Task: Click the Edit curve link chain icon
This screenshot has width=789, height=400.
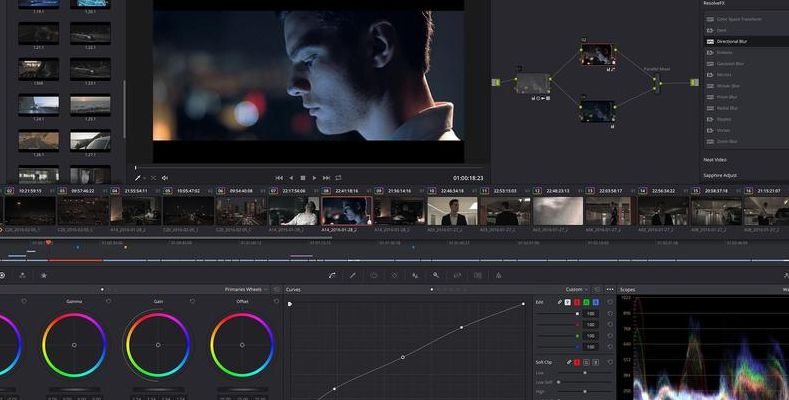Action: (560, 302)
